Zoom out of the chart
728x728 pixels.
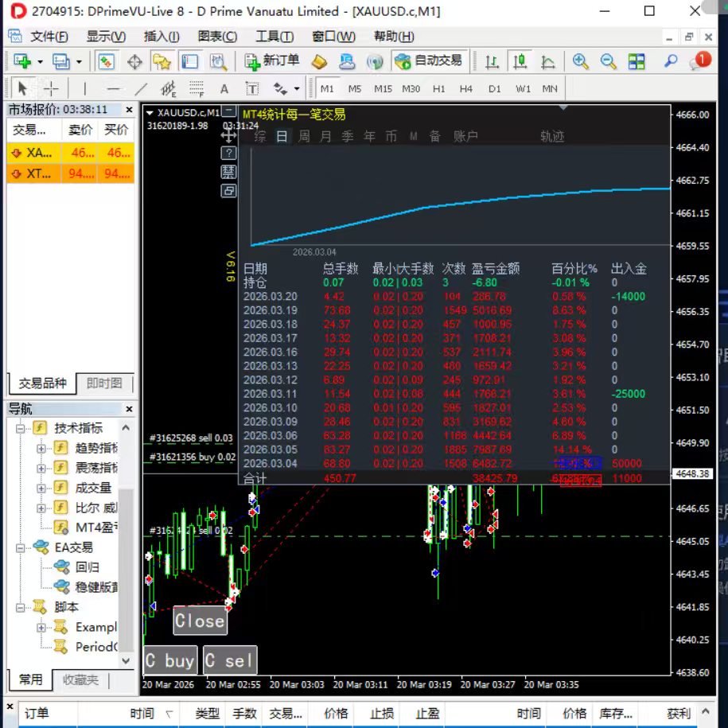(x=608, y=61)
